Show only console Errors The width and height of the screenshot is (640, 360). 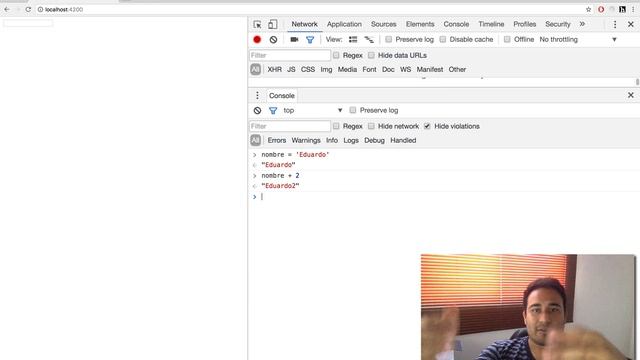pyautogui.click(x=277, y=140)
